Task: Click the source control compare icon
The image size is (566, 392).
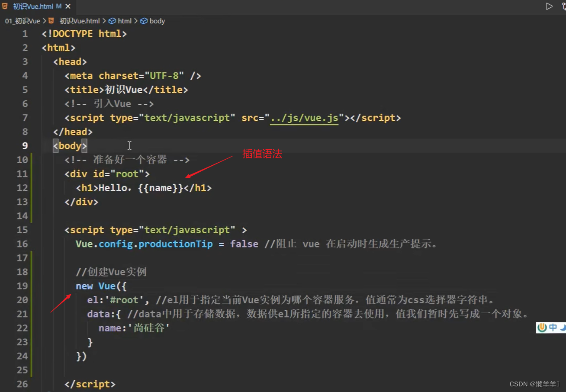Action: (x=563, y=6)
